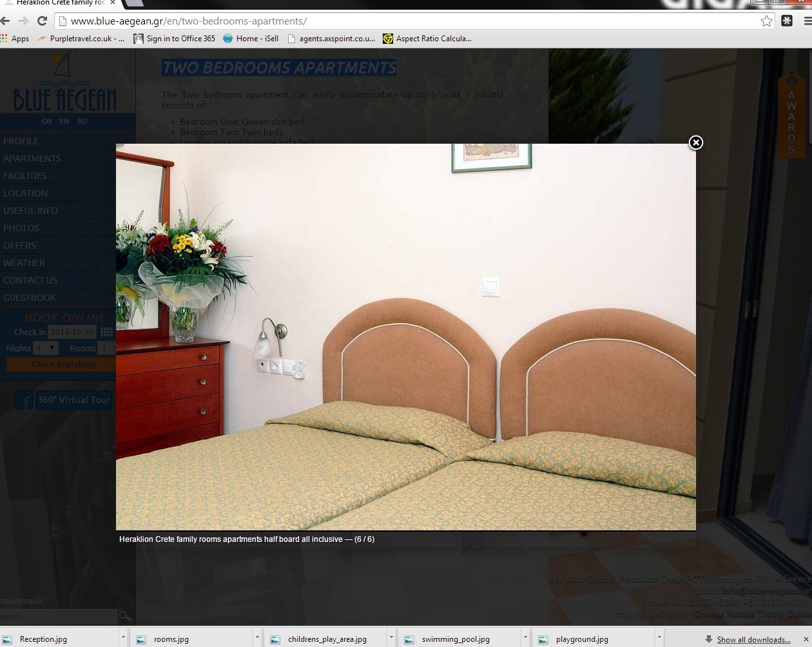
Task: Open the FACILITIES menu item
Action: coord(25,176)
